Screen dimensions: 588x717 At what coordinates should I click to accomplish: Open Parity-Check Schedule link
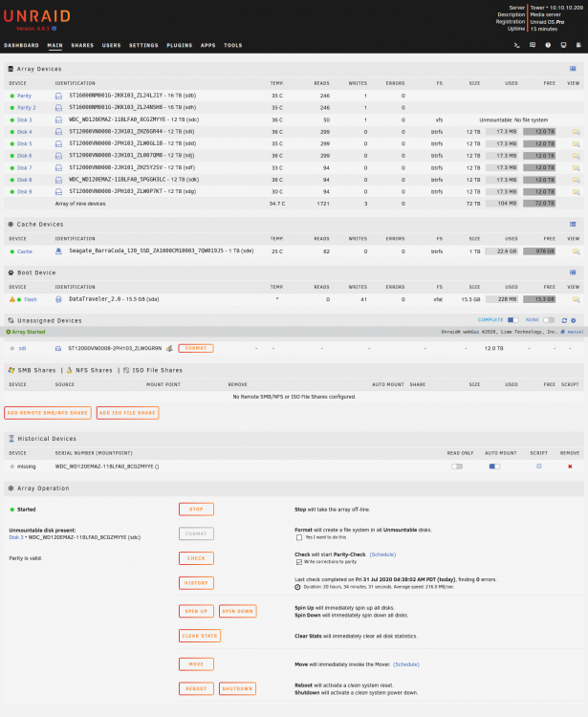coord(382,554)
